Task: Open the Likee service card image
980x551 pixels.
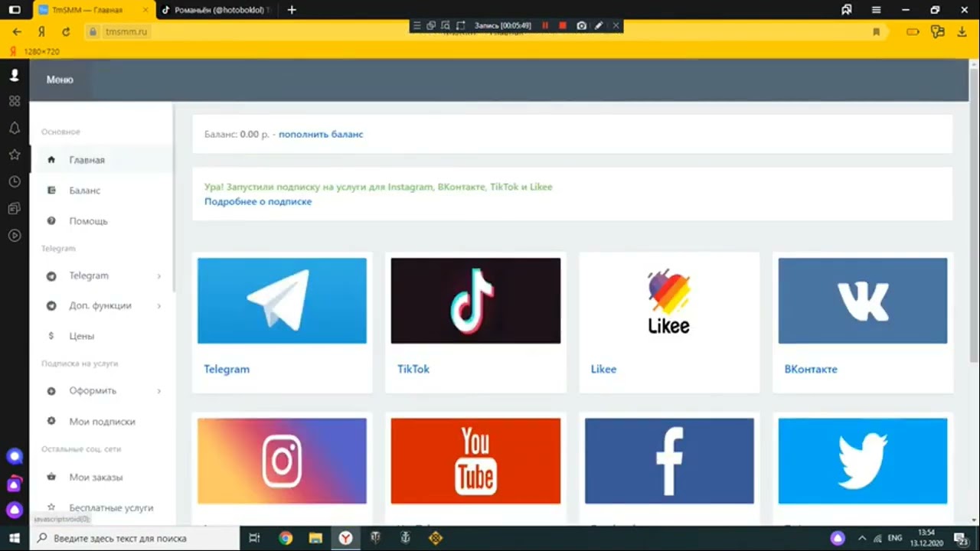Action: click(x=669, y=301)
